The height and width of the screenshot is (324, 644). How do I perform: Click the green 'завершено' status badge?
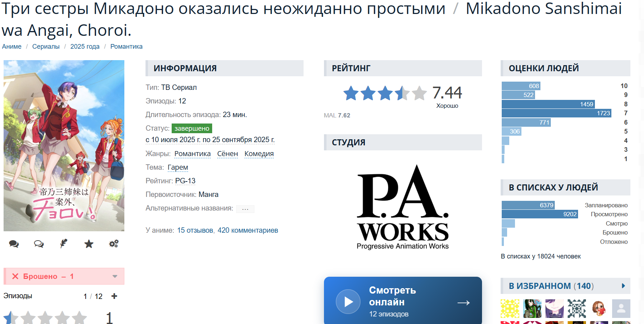[x=192, y=128]
